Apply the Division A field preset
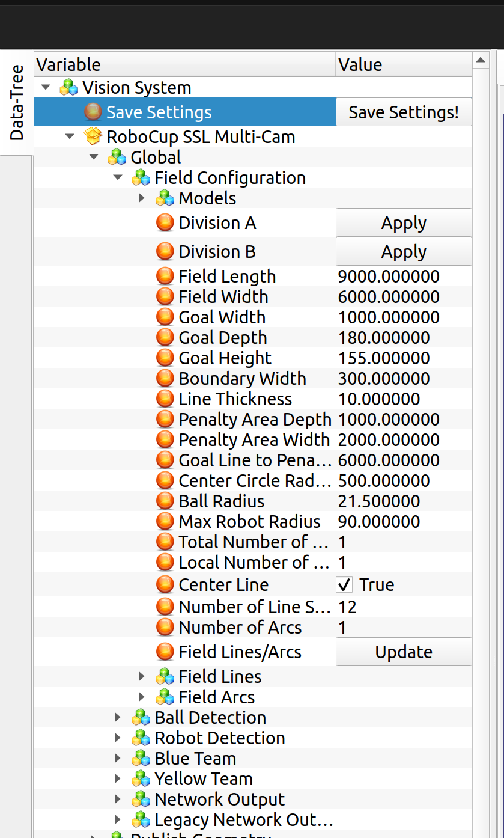The width and height of the screenshot is (504, 838). click(x=404, y=223)
